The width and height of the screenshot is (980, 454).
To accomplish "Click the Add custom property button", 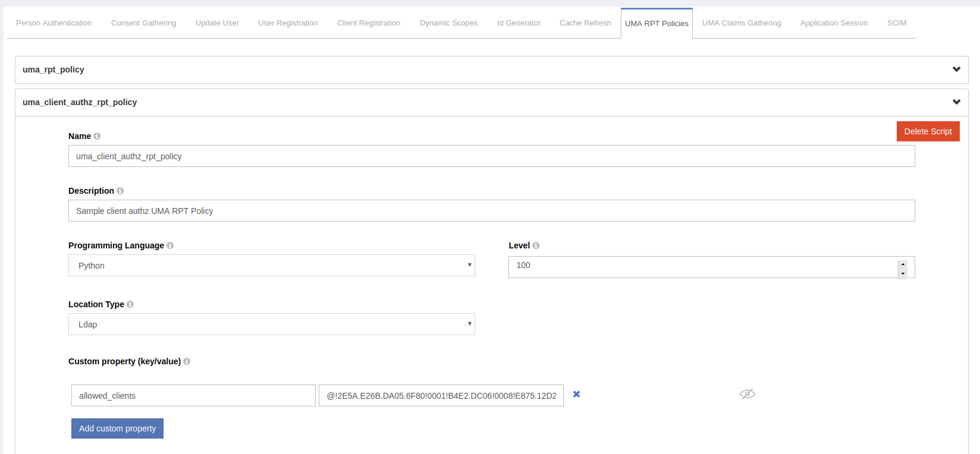I will point(117,428).
